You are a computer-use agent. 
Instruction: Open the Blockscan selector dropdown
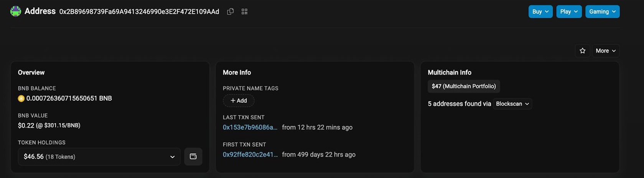512,104
